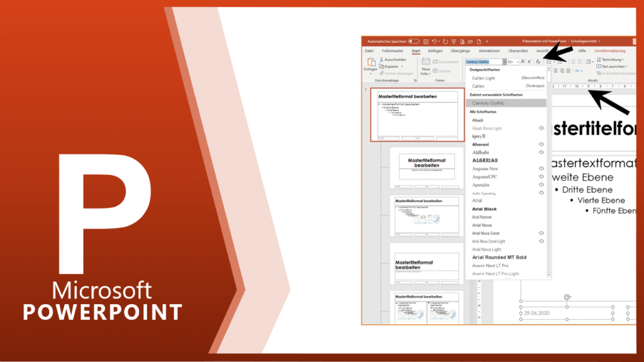Click font list scrollbar up arrow

(548, 68)
